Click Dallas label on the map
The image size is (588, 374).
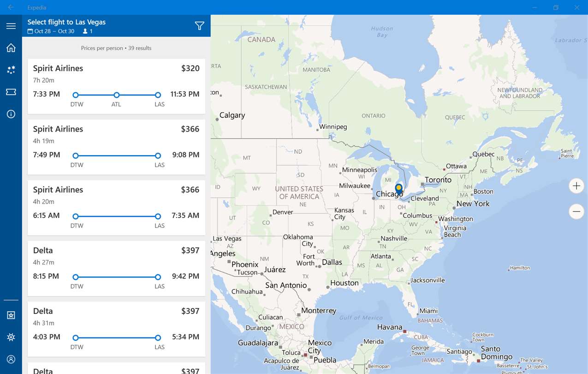332,262
